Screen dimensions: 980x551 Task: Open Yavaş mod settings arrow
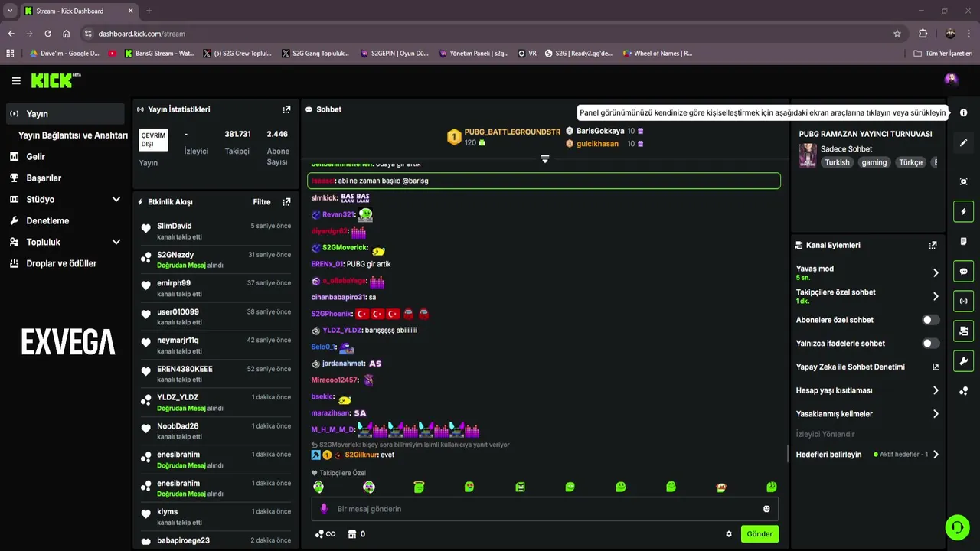coord(936,272)
